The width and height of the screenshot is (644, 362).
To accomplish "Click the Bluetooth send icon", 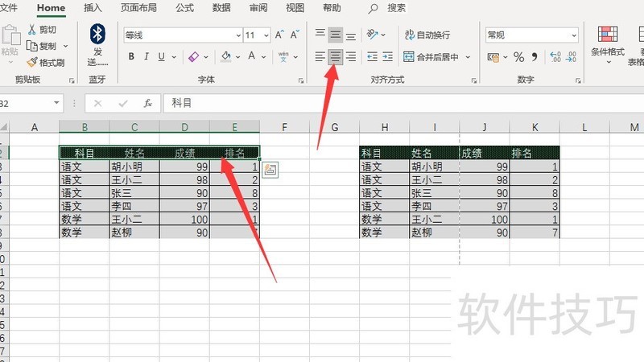I will (97, 34).
